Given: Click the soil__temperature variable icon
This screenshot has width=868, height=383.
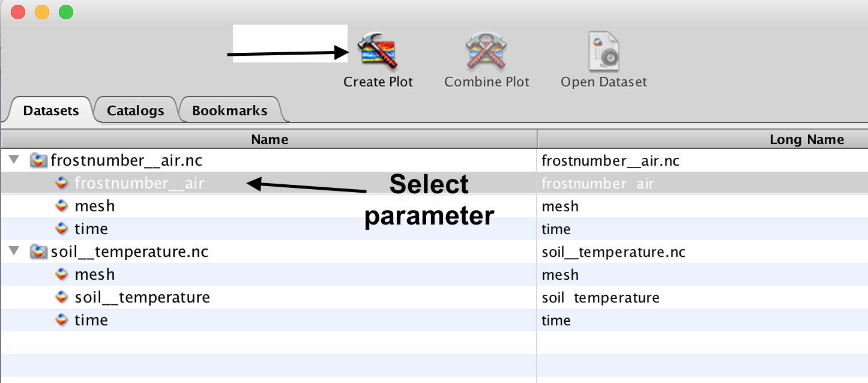Looking at the screenshot, I should (x=61, y=297).
